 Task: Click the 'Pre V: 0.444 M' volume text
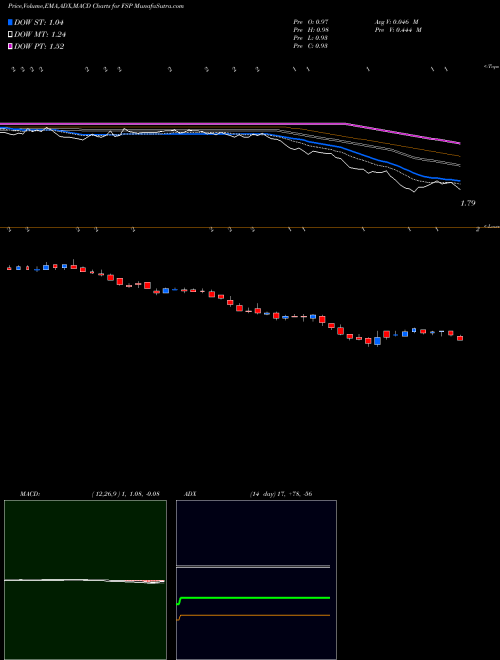coord(398,30)
